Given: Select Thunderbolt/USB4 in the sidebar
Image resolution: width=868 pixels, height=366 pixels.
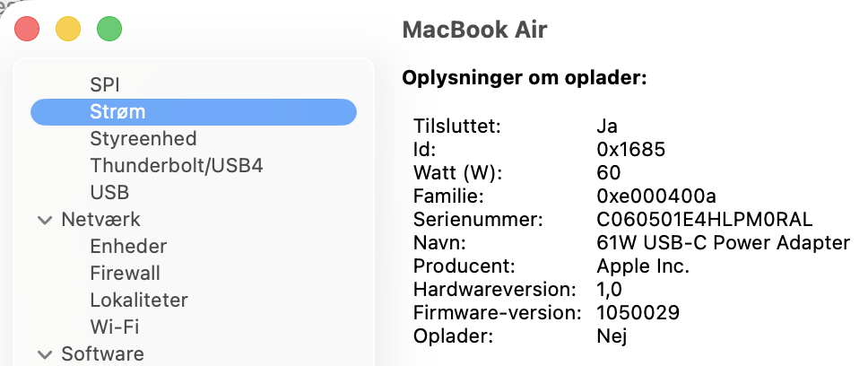Looking at the screenshot, I should 176,166.
